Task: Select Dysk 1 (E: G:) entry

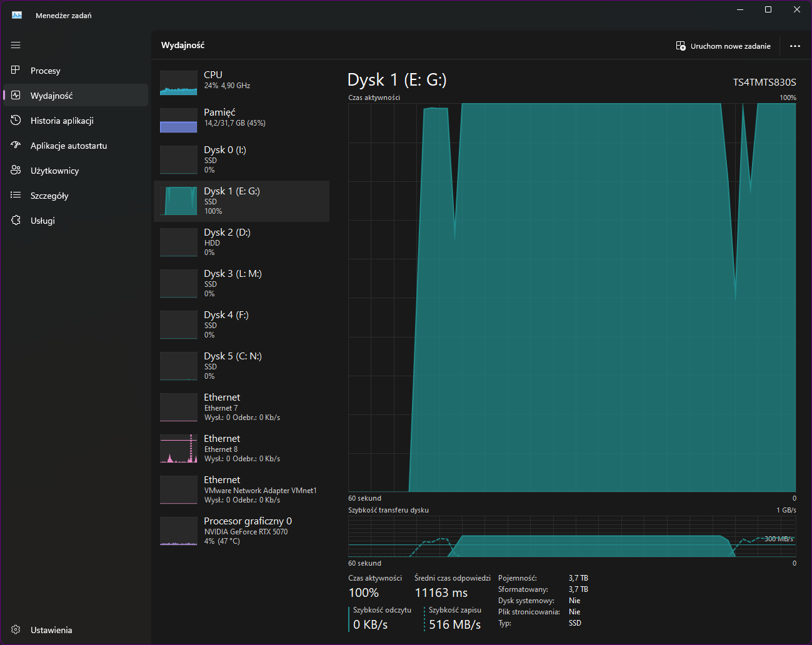Action: point(241,201)
